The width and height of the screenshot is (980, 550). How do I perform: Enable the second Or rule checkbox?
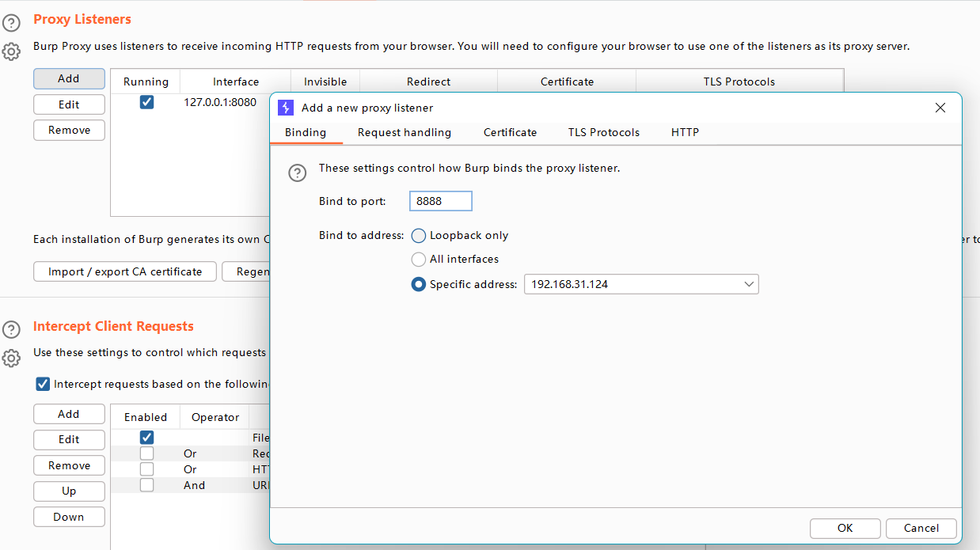(146, 469)
